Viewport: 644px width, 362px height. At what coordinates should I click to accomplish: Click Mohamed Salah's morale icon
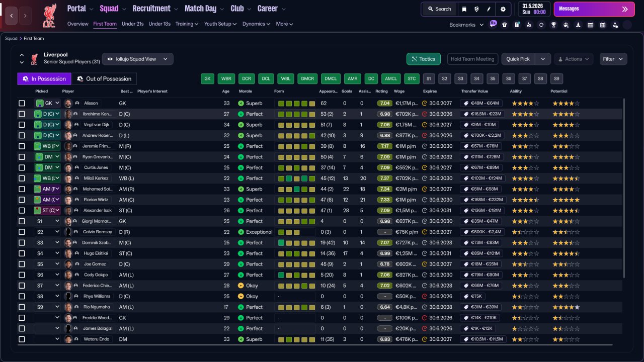[x=240, y=189]
